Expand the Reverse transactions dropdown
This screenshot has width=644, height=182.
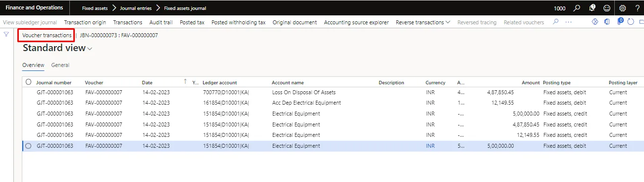[423, 22]
